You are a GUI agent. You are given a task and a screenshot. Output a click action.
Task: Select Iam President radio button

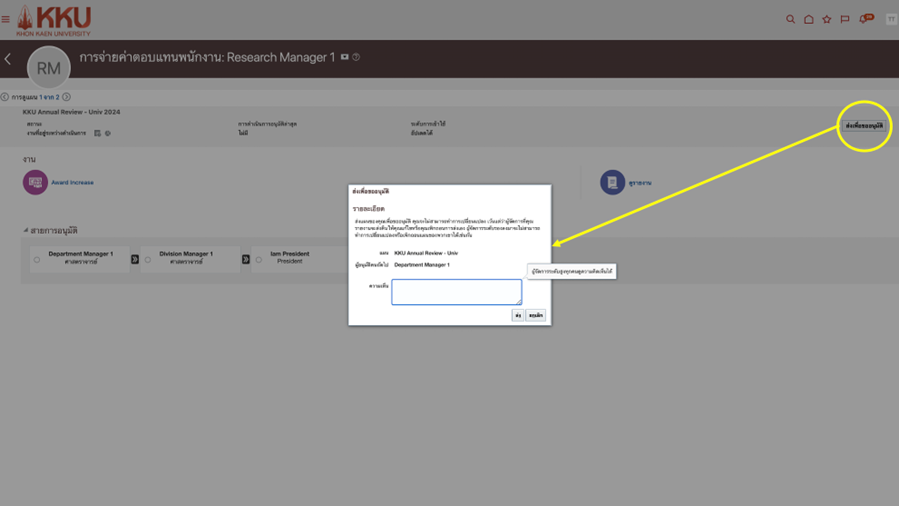pos(258,260)
